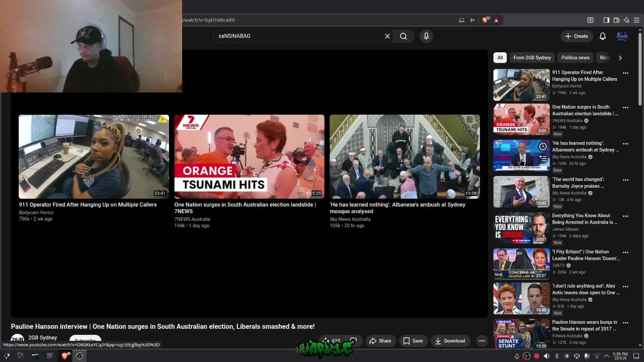The width and height of the screenshot is (644, 362).
Task: Open Brave Shields lion icon in address bar
Action: (x=485, y=20)
